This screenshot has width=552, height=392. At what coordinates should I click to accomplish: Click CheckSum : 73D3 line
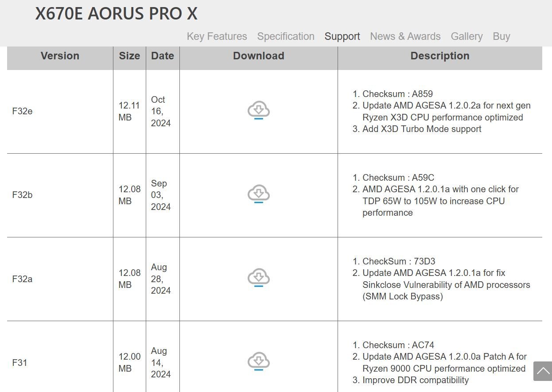tap(399, 261)
